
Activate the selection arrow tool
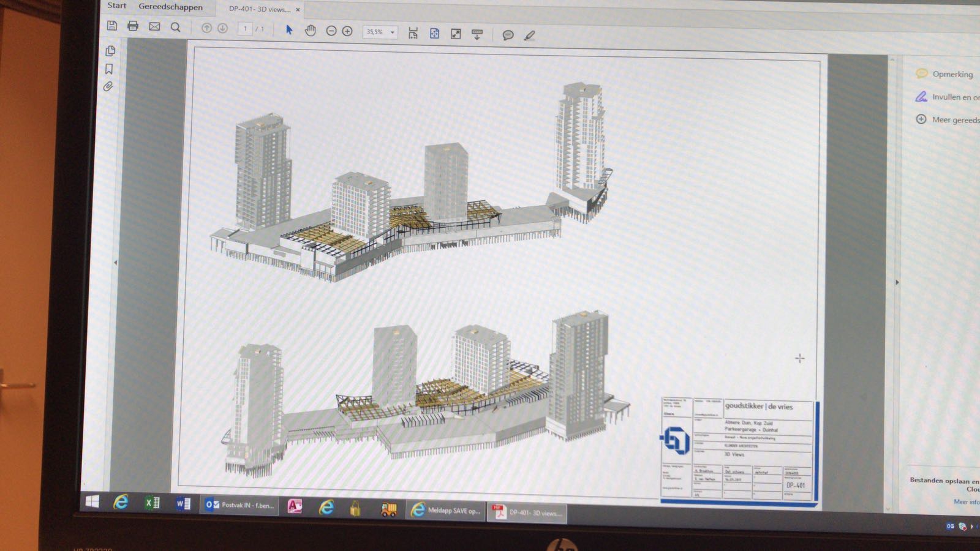click(289, 29)
